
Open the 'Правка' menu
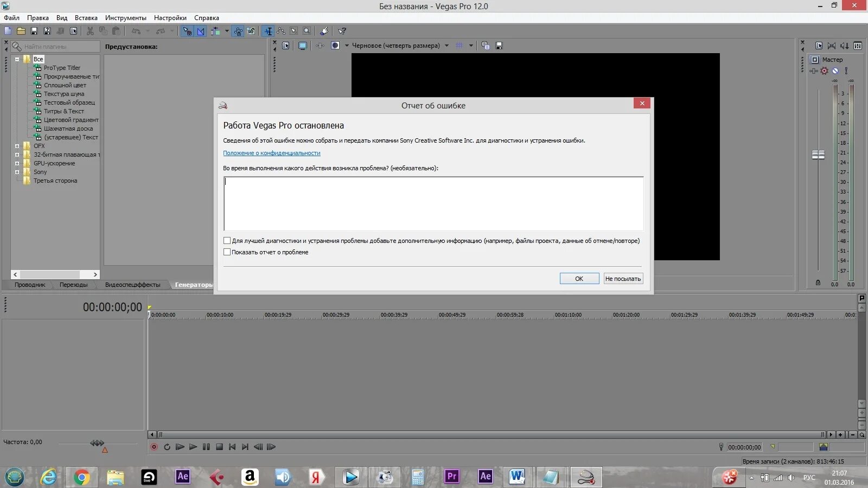[38, 18]
